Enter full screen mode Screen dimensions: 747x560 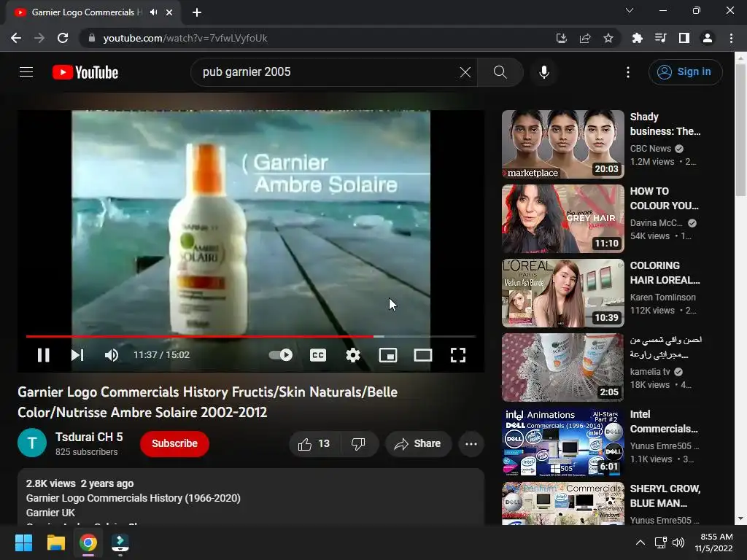[x=458, y=355]
